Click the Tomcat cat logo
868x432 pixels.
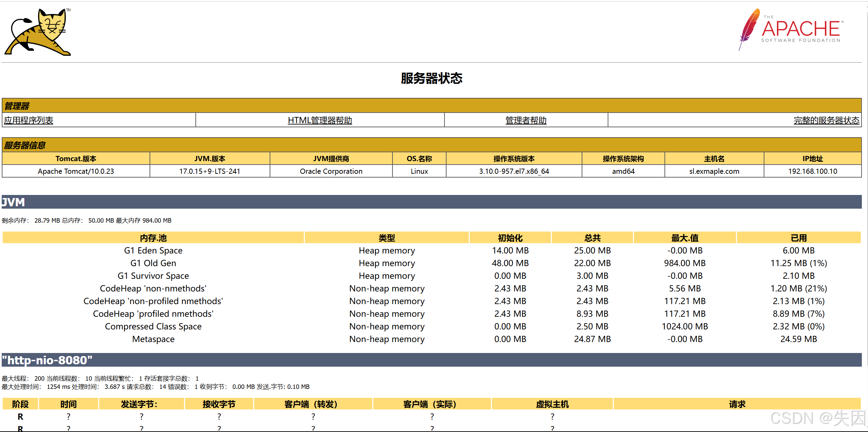[x=38, y=32]
